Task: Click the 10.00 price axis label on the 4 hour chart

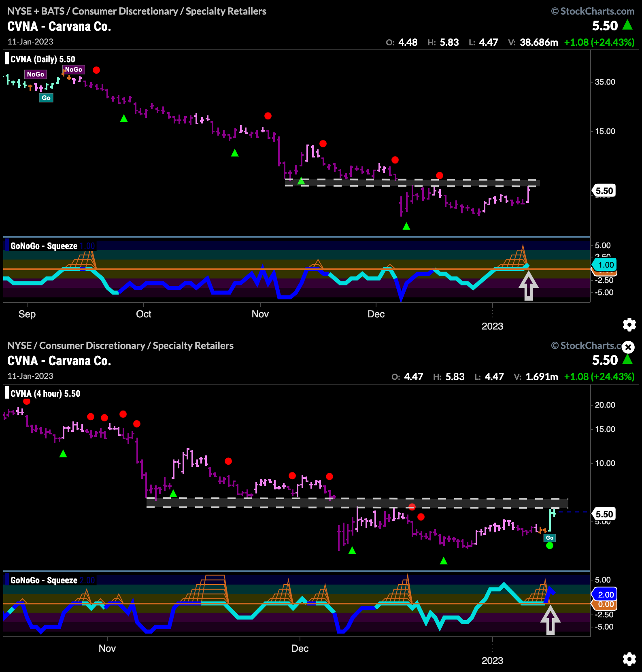Action: (x=605, y=463)
